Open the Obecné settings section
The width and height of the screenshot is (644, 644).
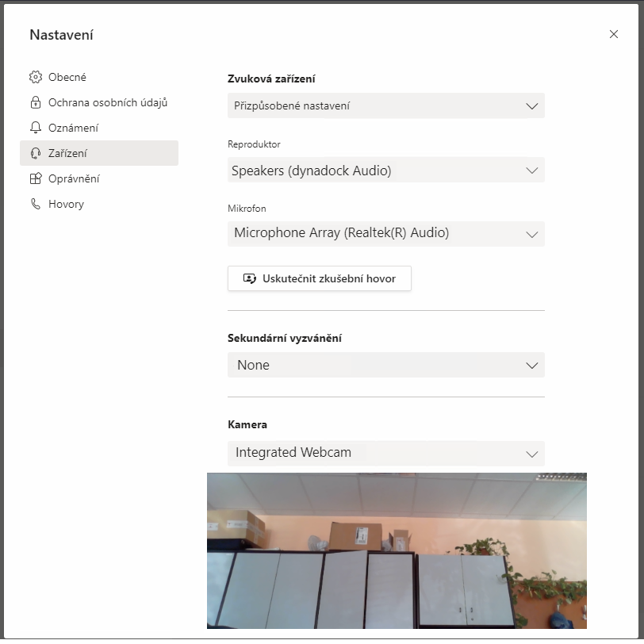(x=99, y=77)
